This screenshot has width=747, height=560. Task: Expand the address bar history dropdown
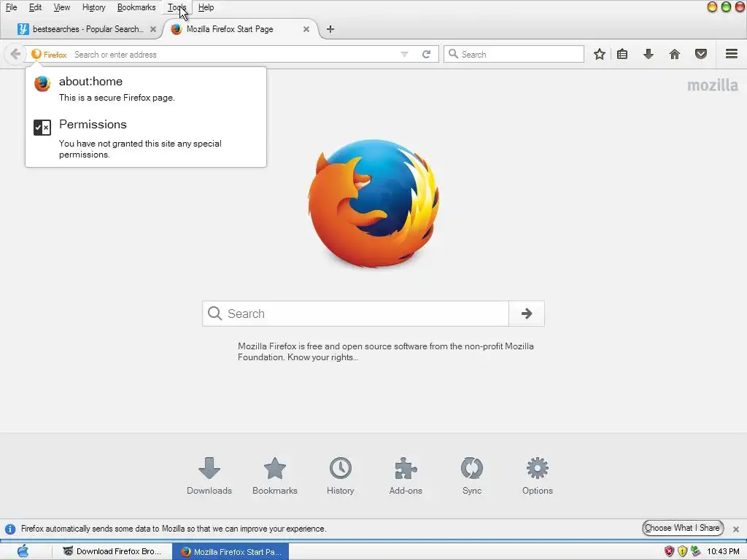404,54
